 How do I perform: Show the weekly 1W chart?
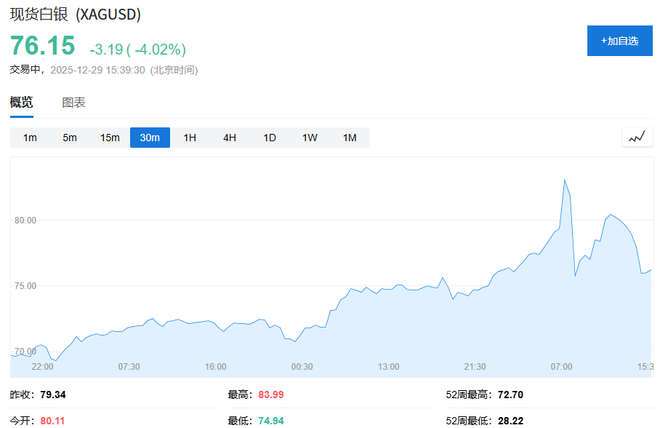click(310, 138)
